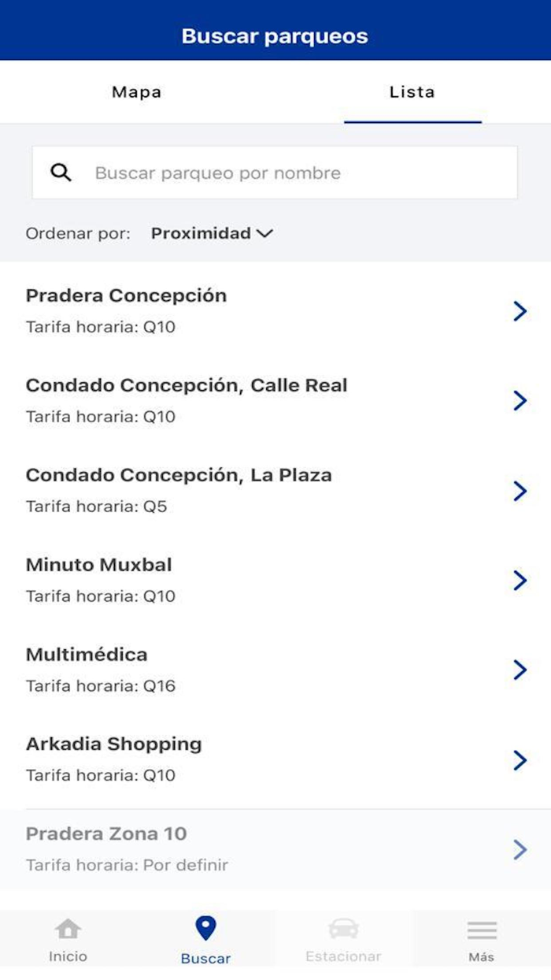Viewport: 551px width, 980px height.
Task: Select the Lista tab
Action: pos(412,91)
